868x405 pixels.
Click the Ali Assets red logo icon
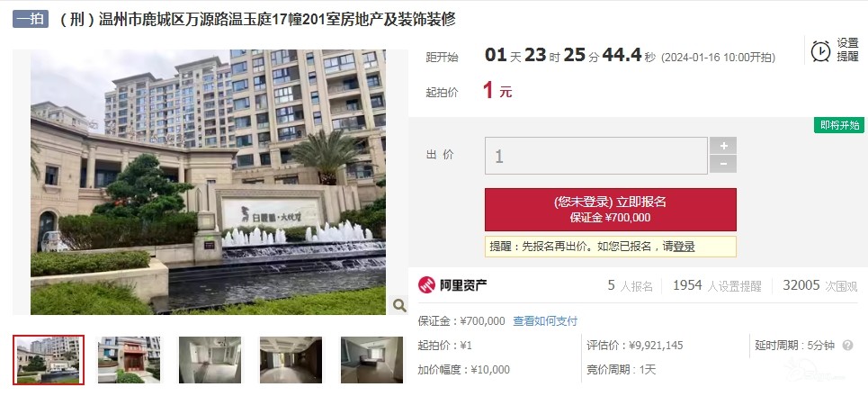point(426,285)
